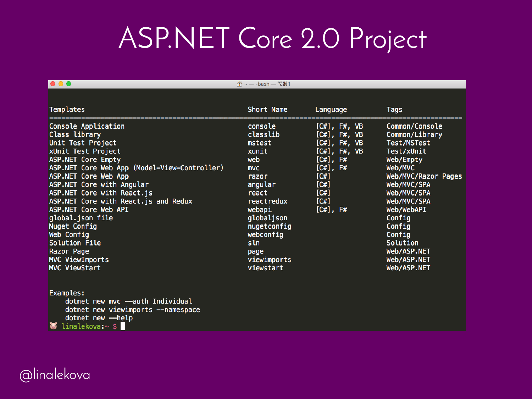Click 'dotnet new --help' line
This screenshot has width=532, height=399.
point(99,318)
